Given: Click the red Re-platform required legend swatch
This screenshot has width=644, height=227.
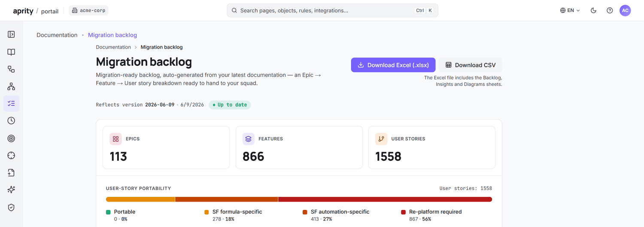Looking at the screenshot, I should tap(403, 212).
